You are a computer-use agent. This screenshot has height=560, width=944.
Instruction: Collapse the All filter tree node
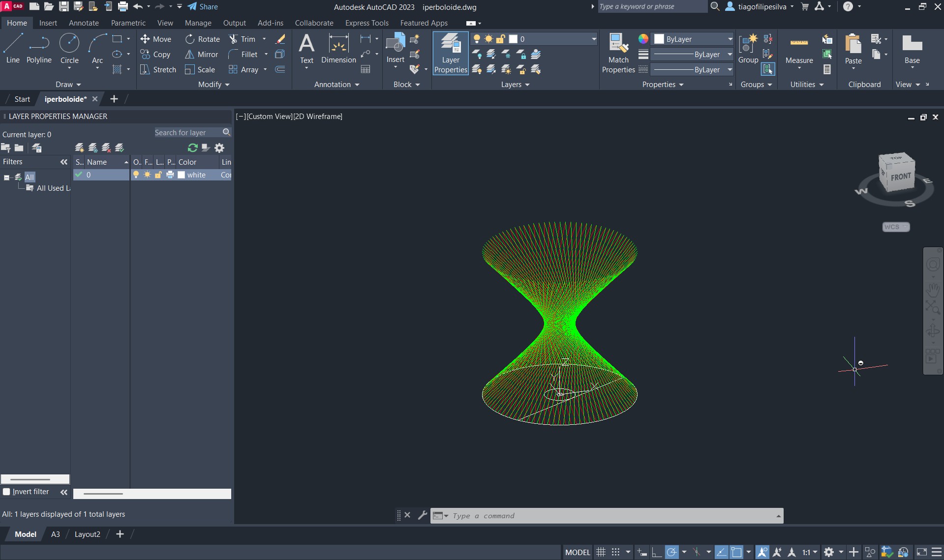[x=6, y=177]
